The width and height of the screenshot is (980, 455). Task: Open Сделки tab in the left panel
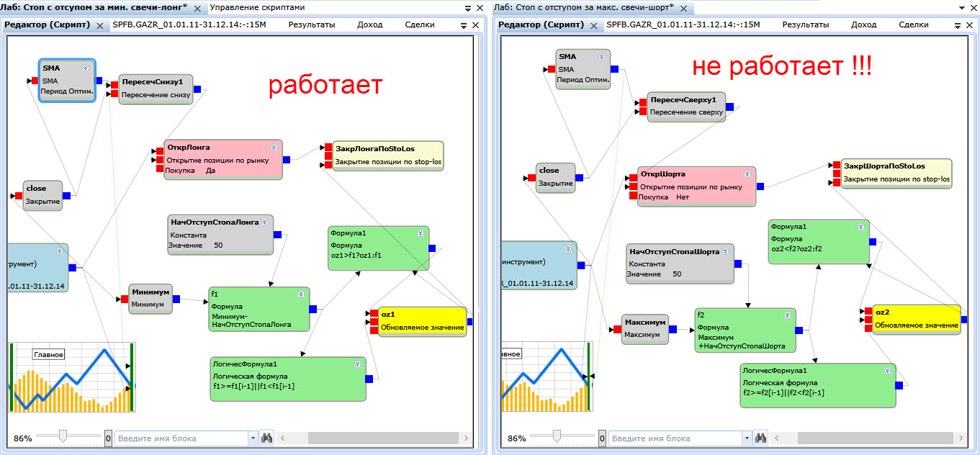[x=419, y=24]
